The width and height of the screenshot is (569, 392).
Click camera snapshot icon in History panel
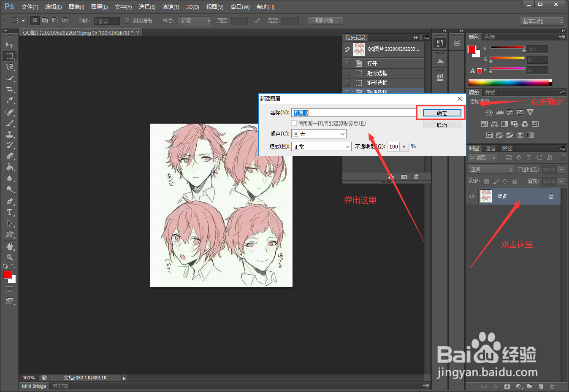coord(404,177)
